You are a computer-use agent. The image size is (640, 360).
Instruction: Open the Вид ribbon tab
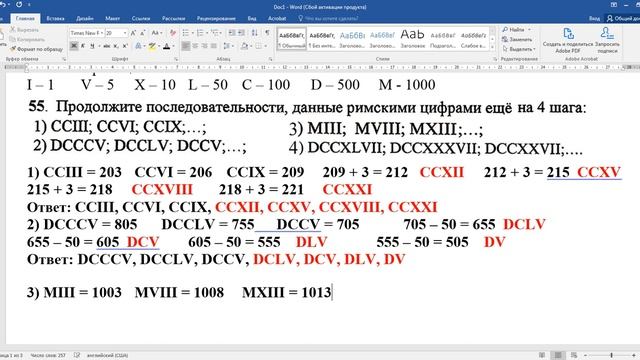(x=252, y=18)
